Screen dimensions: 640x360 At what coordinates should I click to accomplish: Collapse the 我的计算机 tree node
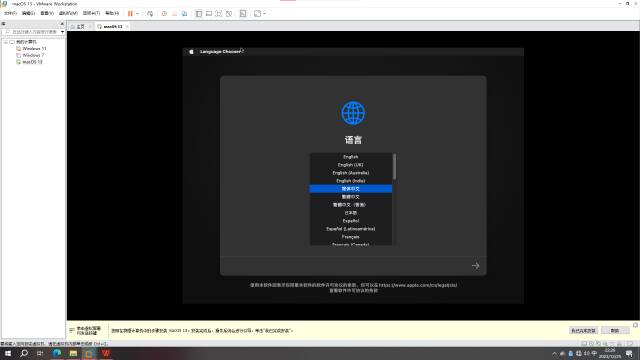click(x=5, y=42)
